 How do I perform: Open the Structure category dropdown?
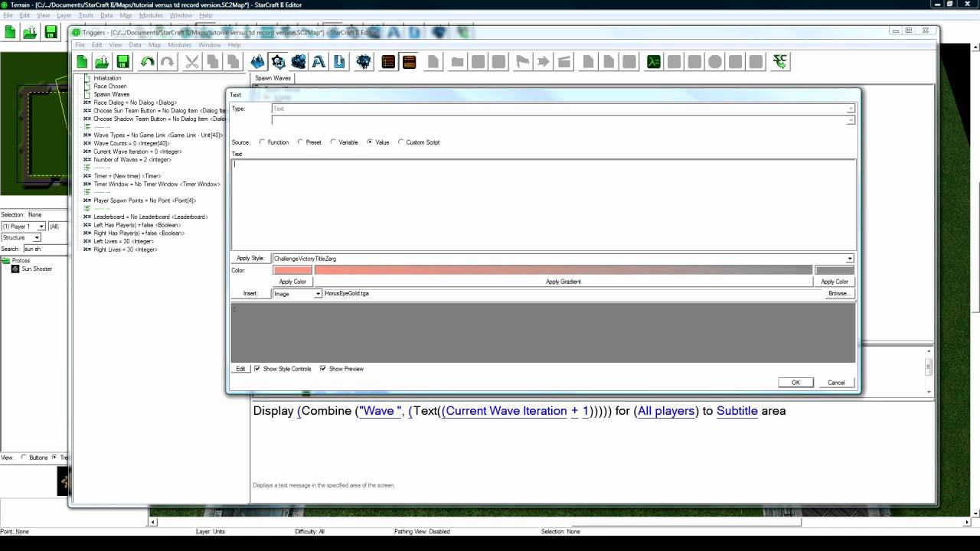click(x=21, y=238)
